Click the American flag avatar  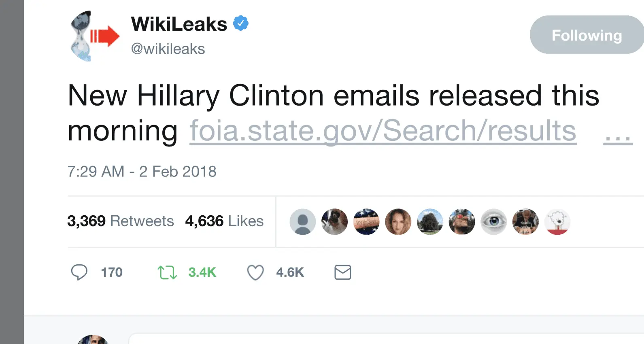pyautogui.click(x=366, y=222)
